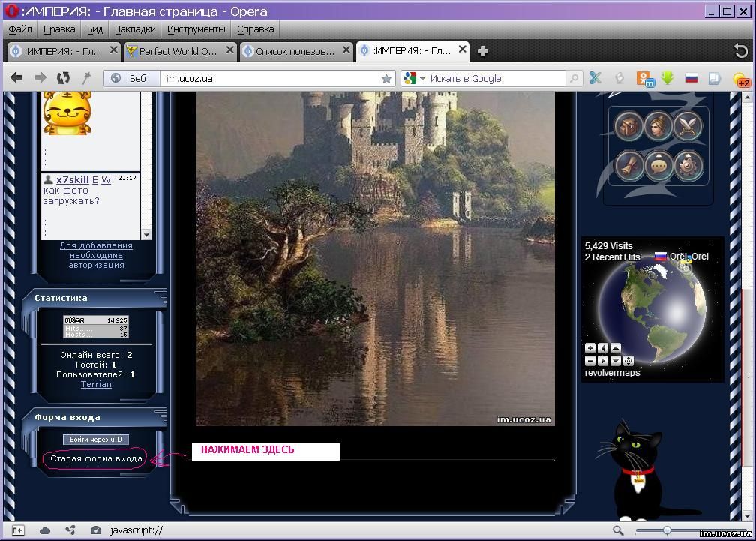Open a new tab with plus icon
The image size is (756, 541).
pyautogui.click(x=483, y=51)
